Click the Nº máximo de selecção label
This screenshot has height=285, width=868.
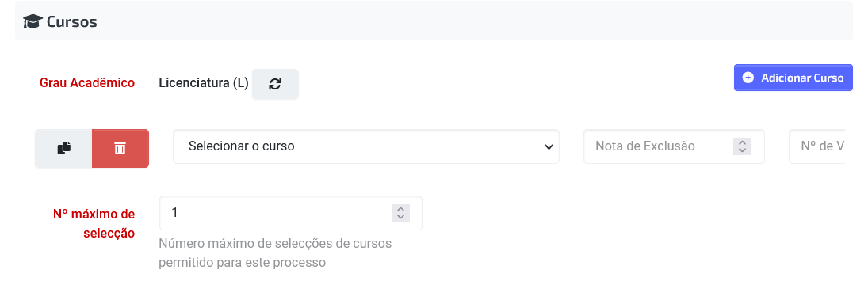coord(94,223)
